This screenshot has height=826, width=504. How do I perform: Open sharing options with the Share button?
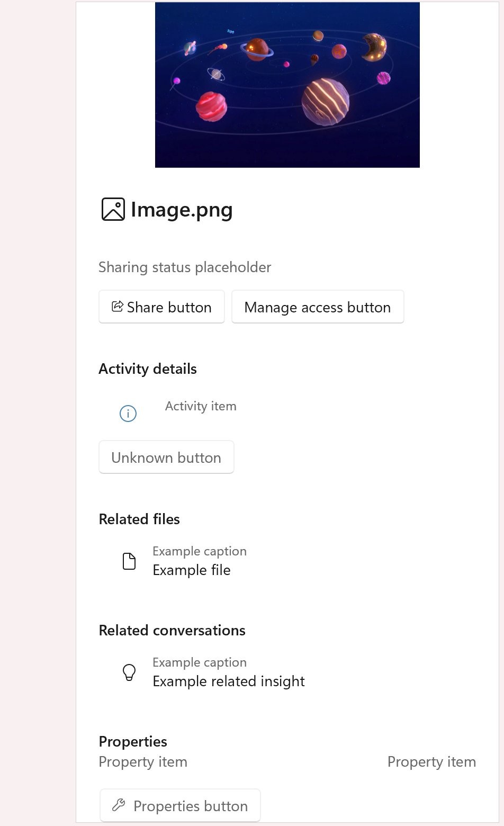point(161,307)
